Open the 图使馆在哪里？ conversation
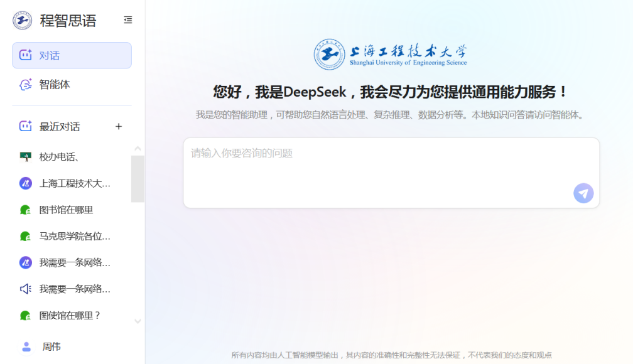The height and width of the screenshot is (364, 633). point(70,315)
